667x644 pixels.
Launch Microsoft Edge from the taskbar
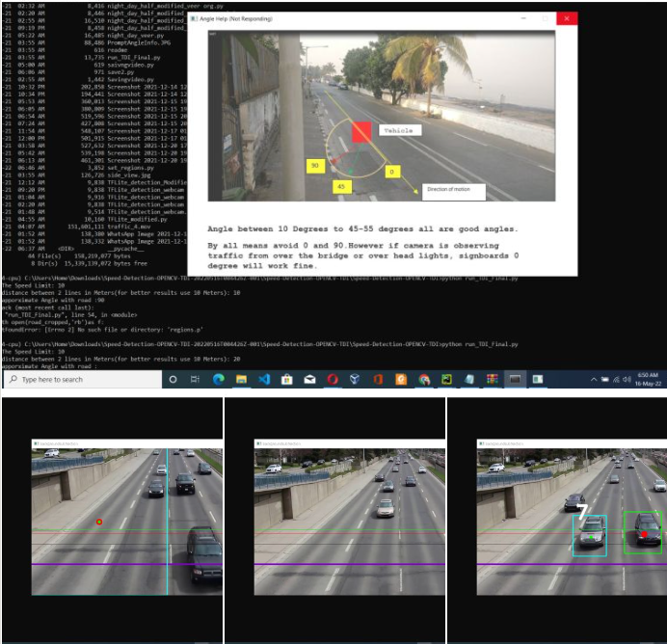coord(219,379)
